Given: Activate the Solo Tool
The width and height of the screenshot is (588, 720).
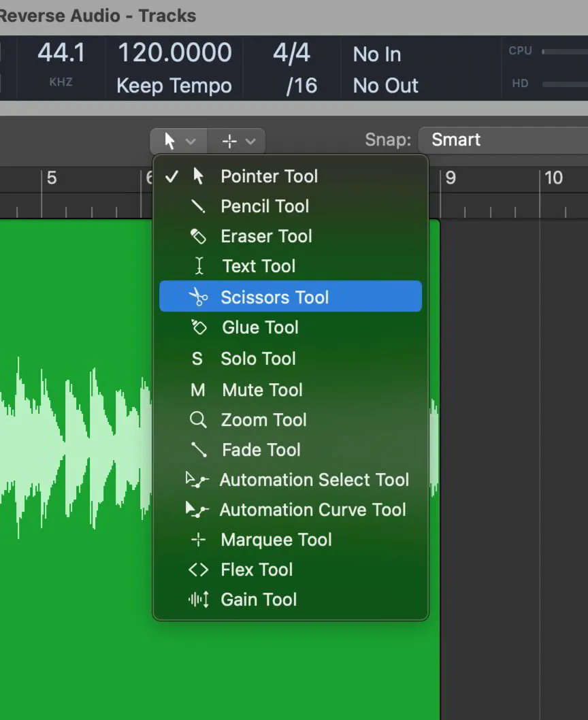Looking at the screenshot, I should tap(257, 359).
